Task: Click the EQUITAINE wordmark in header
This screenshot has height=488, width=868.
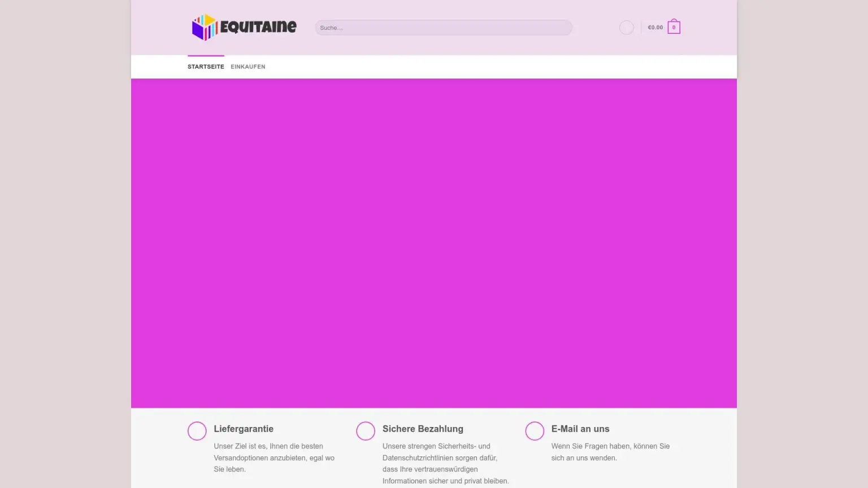Action: click(258, 27)
